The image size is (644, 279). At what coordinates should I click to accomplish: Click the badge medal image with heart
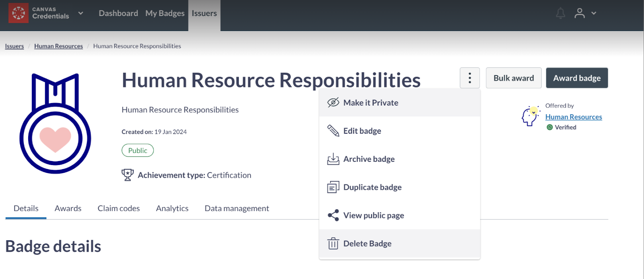(x=55, y=124)
